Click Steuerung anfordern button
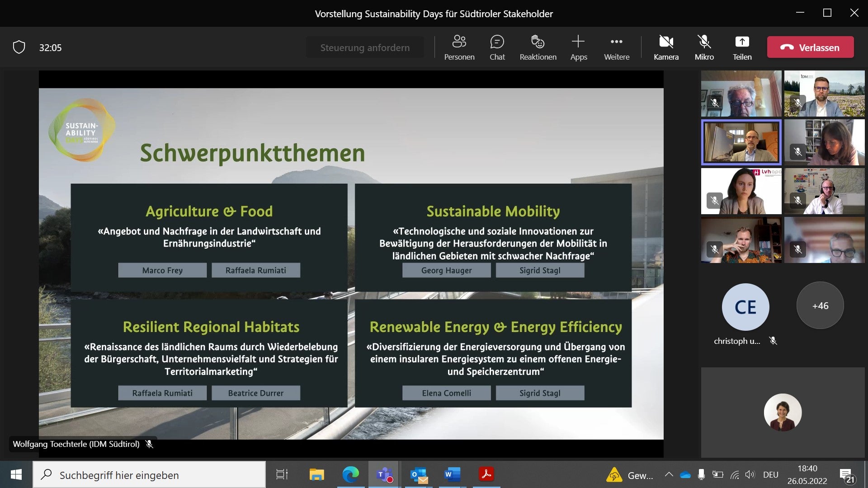The height and width of the screenshot is (488, 868). (x=365, y=47)
